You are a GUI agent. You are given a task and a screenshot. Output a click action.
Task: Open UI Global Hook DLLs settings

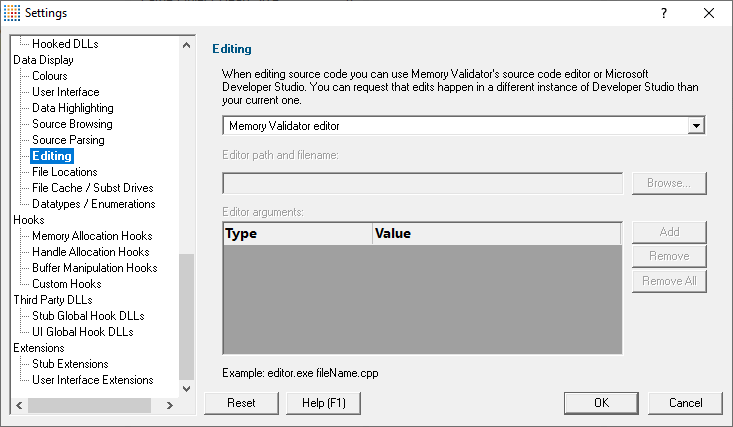click(x=83, y=332)
